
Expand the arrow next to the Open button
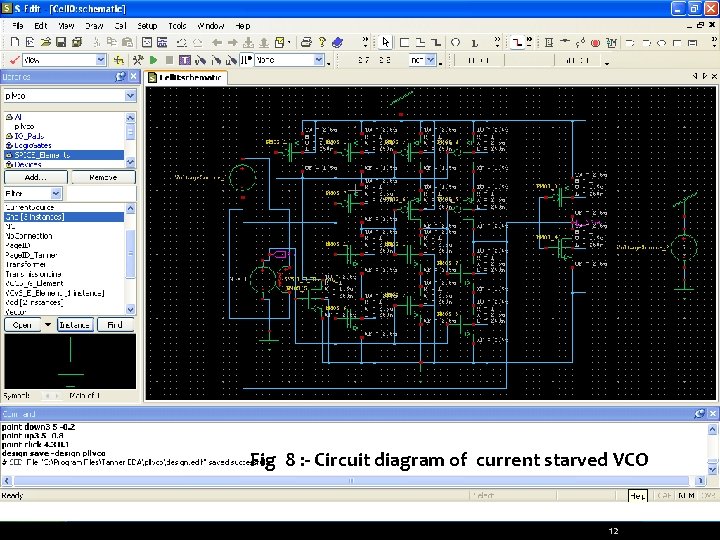48,325
